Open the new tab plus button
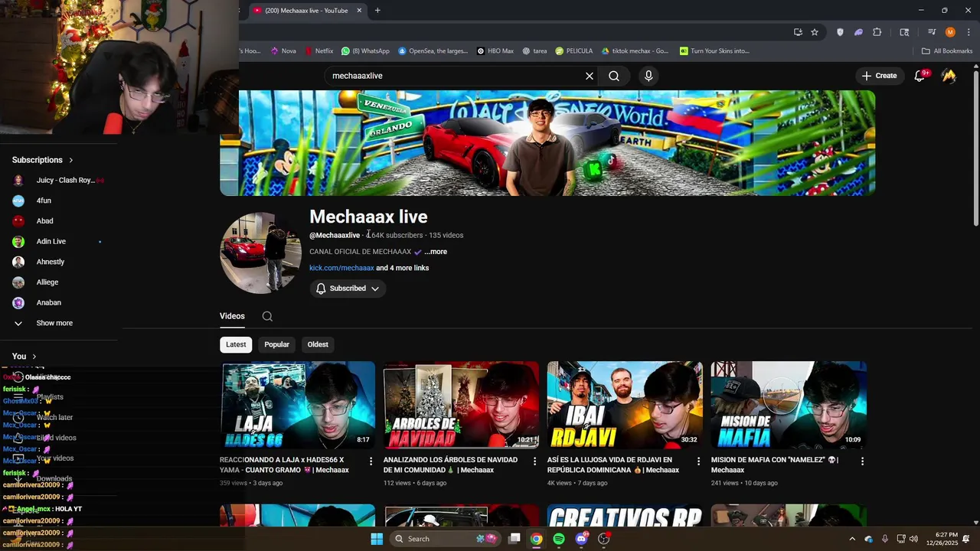 (x=377, y=11)
